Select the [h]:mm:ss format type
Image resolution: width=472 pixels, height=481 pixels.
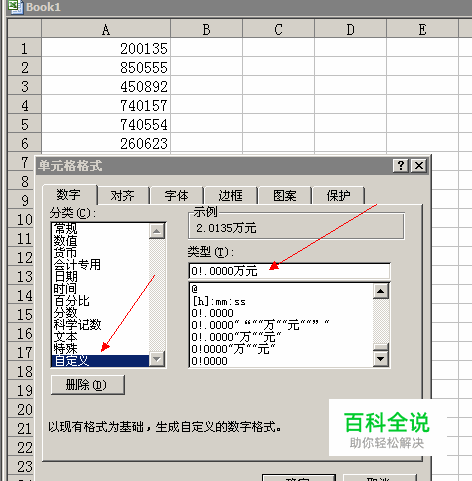(282, 301)
